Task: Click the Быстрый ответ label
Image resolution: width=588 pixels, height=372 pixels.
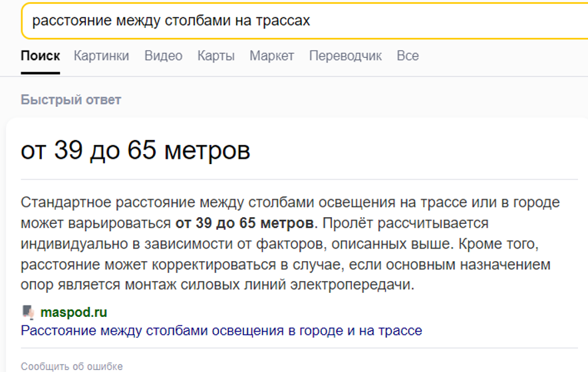Action: [x=71, y=100]
